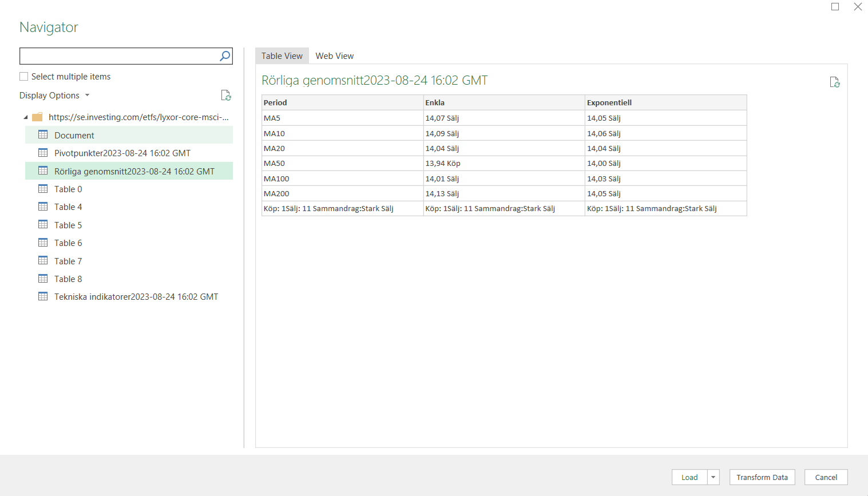868x496 pixels.
Task: Click the Transform Data button
Action: click(x=762, y=477)
